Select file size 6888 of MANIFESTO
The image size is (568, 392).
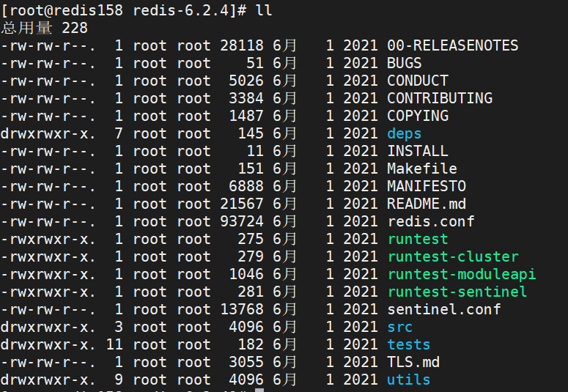[246, 186]
